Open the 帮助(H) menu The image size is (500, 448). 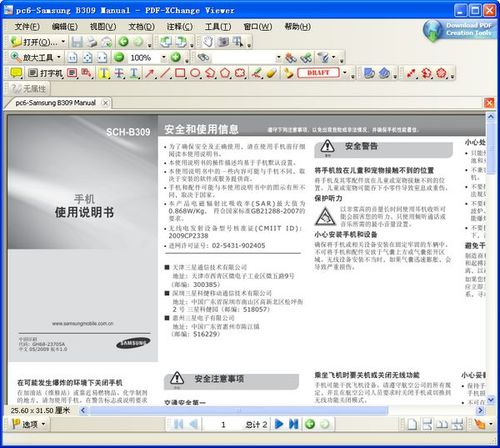(298, 27)
